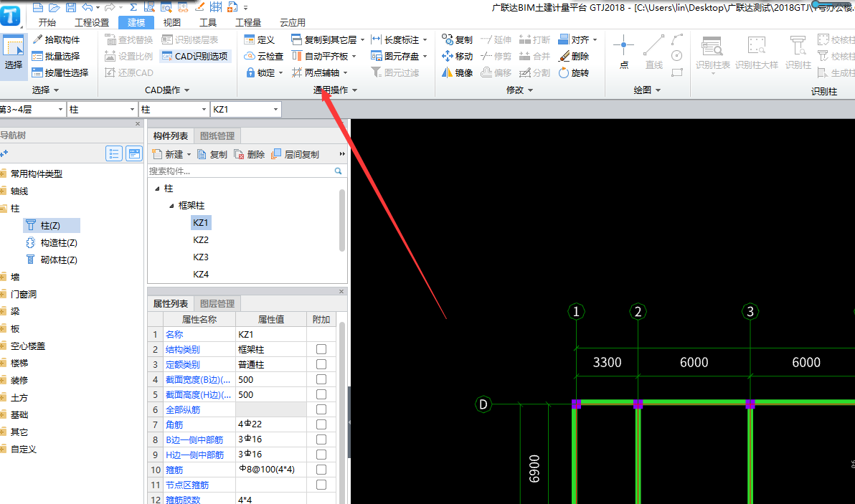This screenshot has height=504, width=855.
Task: Select the 直线 line draw tool
Action: click(x=653, y=52)
